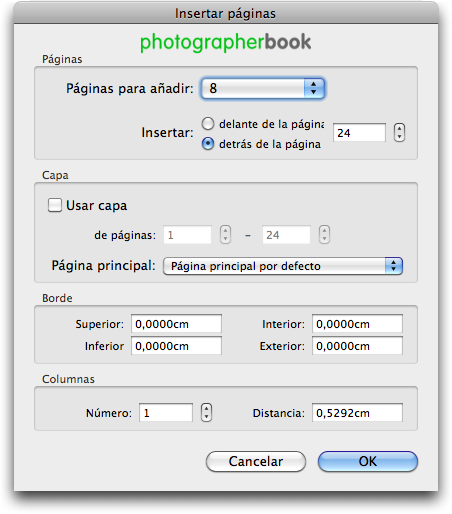Click the stepper beside de páginas start field
Viewport: 452px width, 514px height.
pos(225,235)
